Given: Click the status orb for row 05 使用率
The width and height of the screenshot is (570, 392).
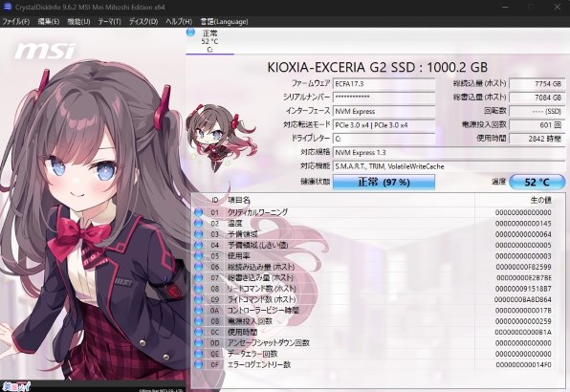Looking at the screenshot, I should pyautogui.click(x=199, y=256).
